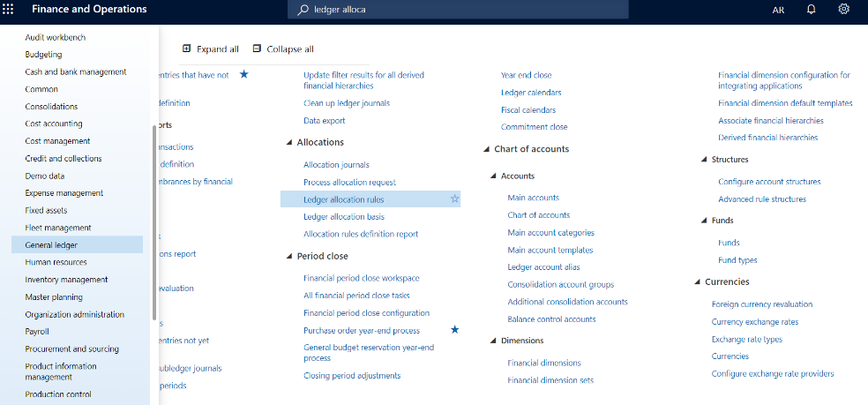Unfavorite Purchase order year-end process star

pyautogui.click(x=454, y=330)
